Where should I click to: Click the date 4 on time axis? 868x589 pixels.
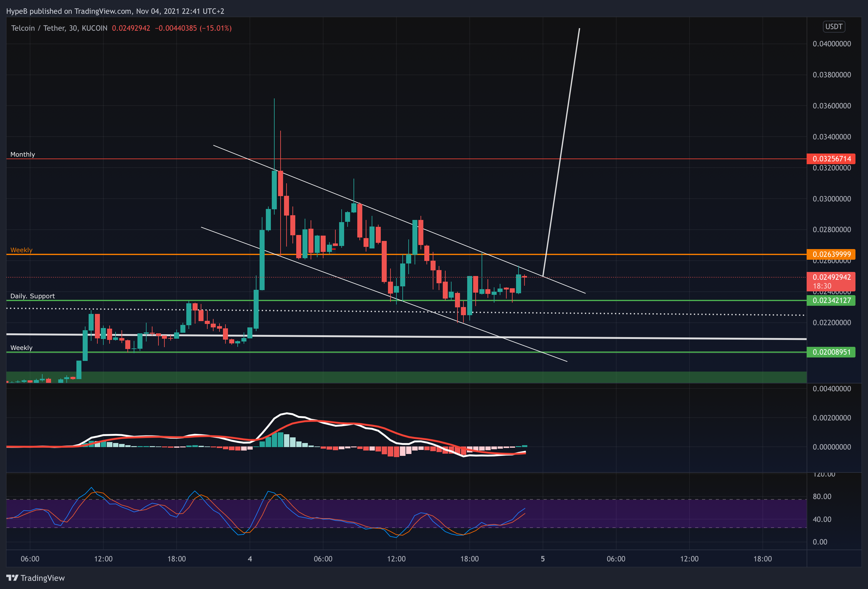point(250,559)
